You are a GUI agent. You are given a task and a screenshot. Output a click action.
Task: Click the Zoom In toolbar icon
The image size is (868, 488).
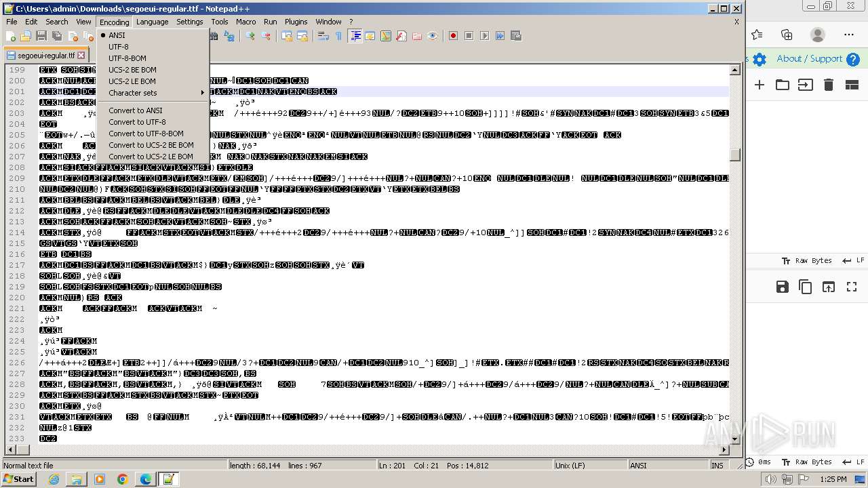tap(250, 36)
